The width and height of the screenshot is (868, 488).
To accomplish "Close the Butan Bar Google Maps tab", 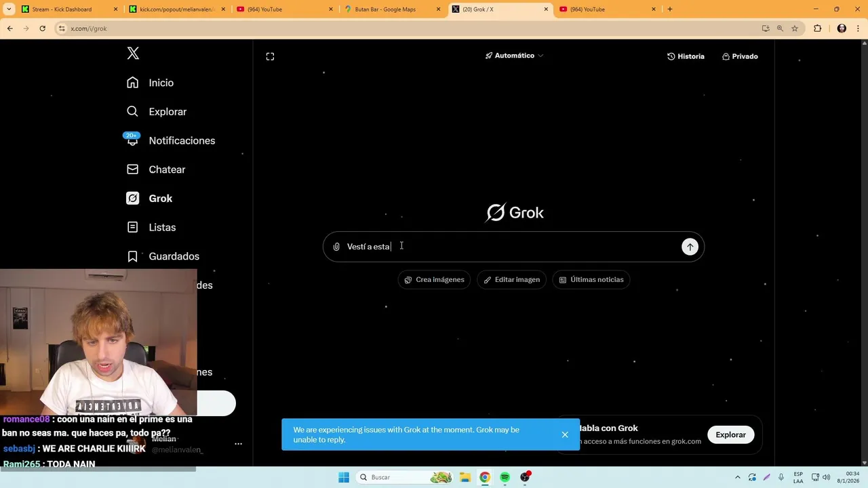I will [x=438, y=9].
